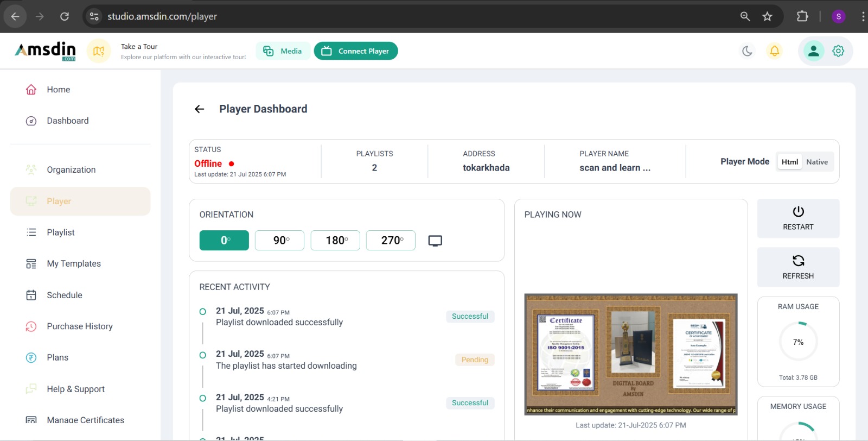This screenshot has width=868, height=441.
Task: Click the Media button
Action: click(x=283, y=51)
